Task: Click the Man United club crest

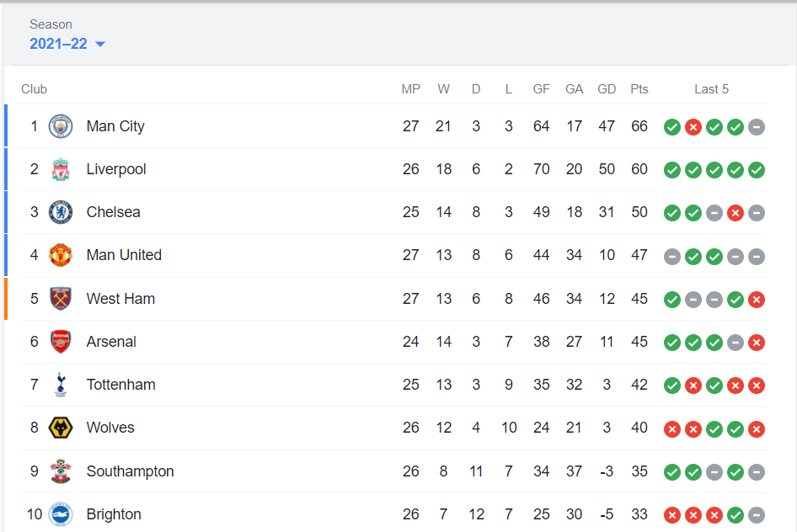Action: pyautogui.click(x=61, y=255)
